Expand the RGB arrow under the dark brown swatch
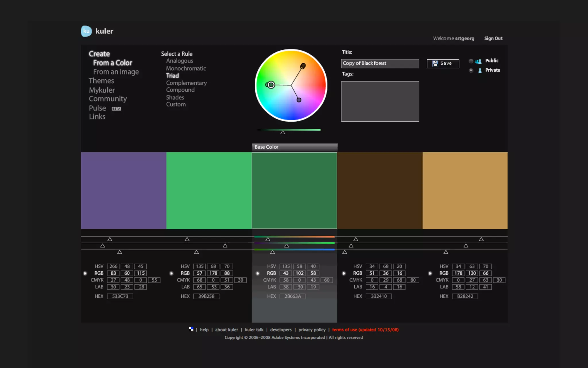The width and height of the screenshot is (588, 368). click(x=344, y=273)
